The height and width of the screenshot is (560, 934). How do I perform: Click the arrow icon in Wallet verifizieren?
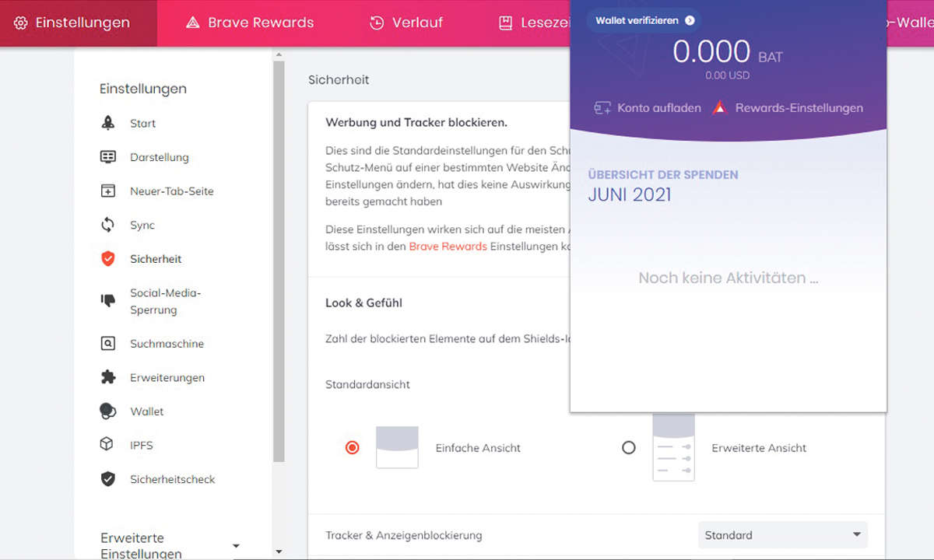click(x=690, y=20)
